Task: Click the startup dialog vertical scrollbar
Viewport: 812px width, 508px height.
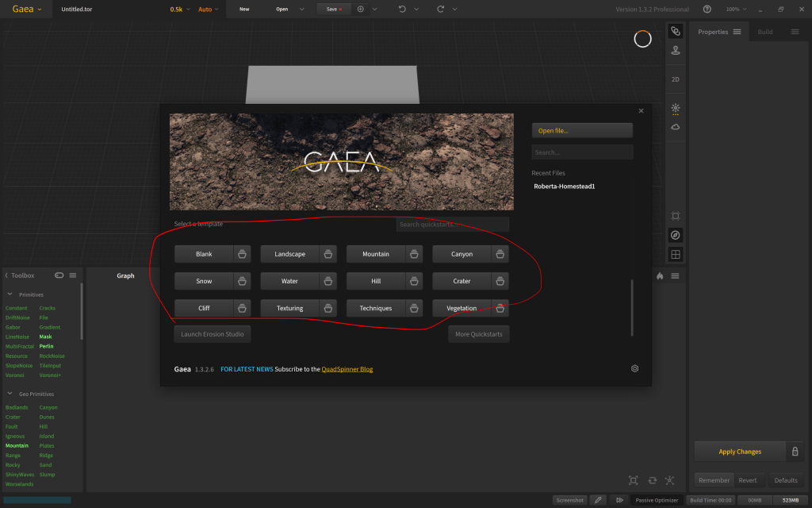Action: point(632,308)
